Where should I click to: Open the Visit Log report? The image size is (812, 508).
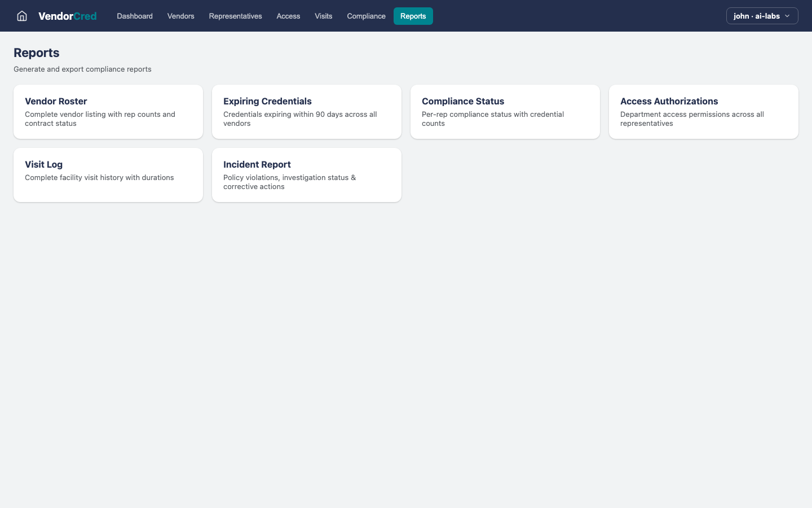point(108,174)
